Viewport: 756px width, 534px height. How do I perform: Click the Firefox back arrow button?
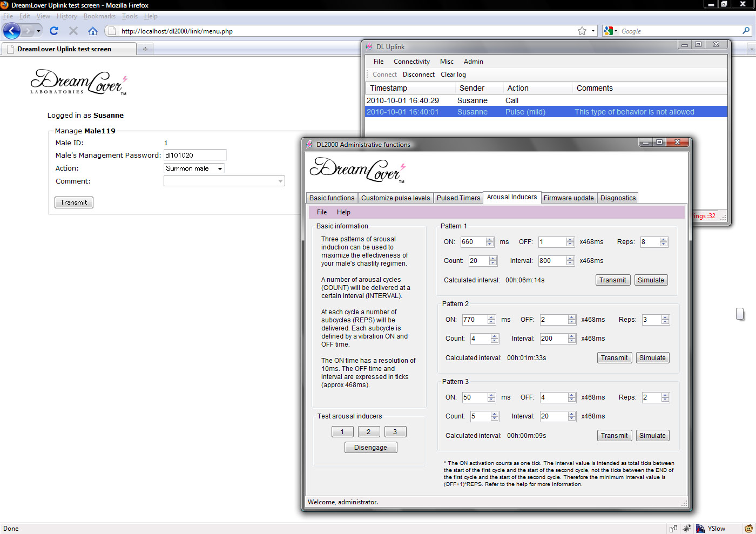12,31
